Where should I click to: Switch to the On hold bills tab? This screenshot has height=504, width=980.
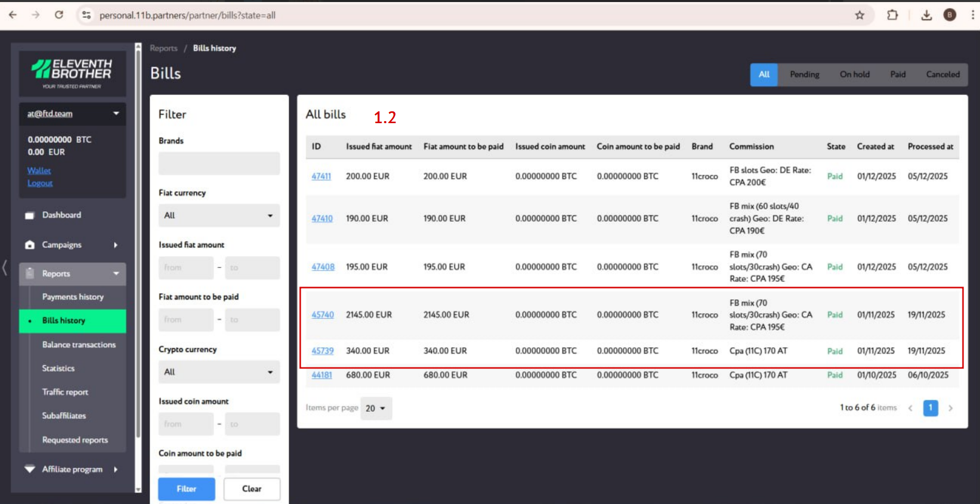point(854,74)
